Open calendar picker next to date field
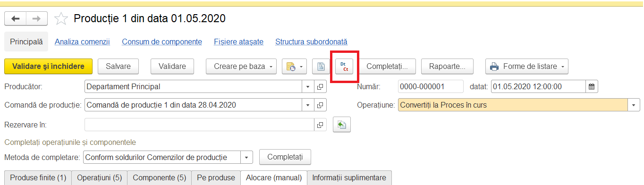Viewport: 644px width, 185px height. click(592, 87)
